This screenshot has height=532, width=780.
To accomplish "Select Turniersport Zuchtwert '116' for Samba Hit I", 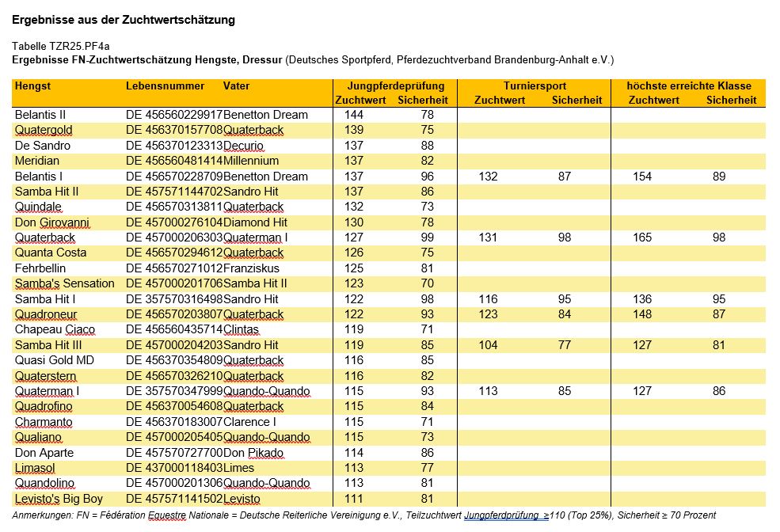I will [x=488, y=299].
